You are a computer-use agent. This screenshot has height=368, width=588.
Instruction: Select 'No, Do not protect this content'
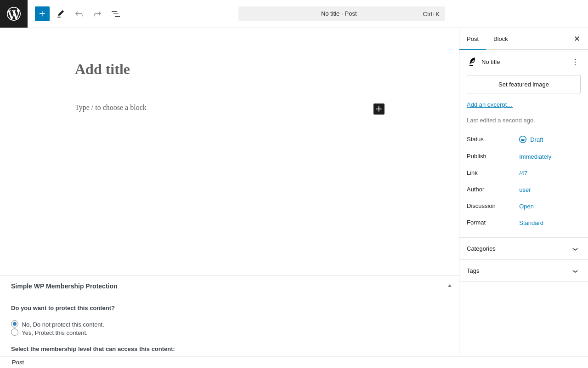tap(15, 324)
